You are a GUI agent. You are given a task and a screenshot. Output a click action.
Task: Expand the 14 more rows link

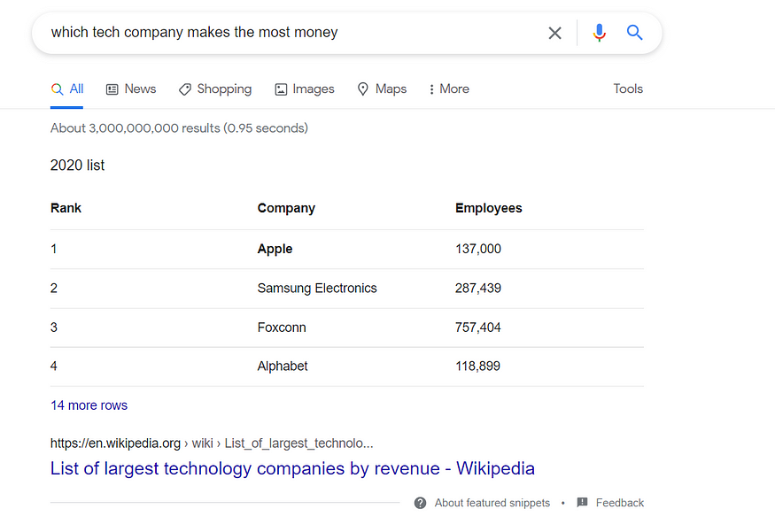89,405
